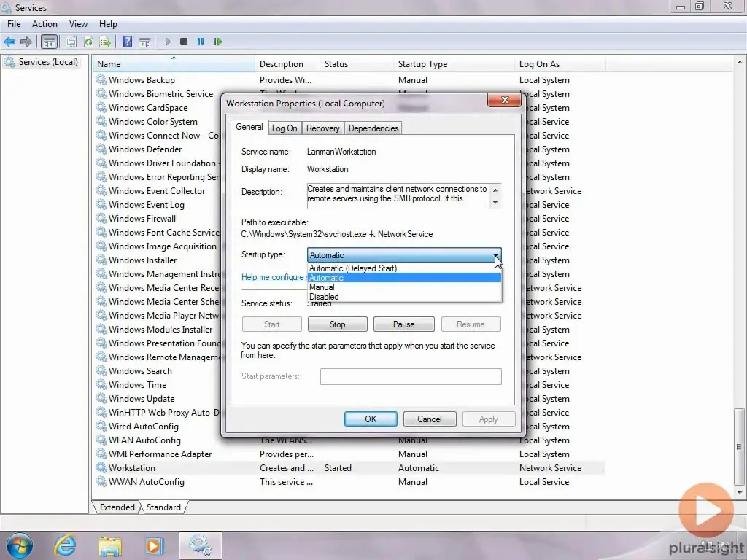Click the Show/Hide Action Pane icon
The width and height of the screenshot is (747, 560).
pos(144,42)
